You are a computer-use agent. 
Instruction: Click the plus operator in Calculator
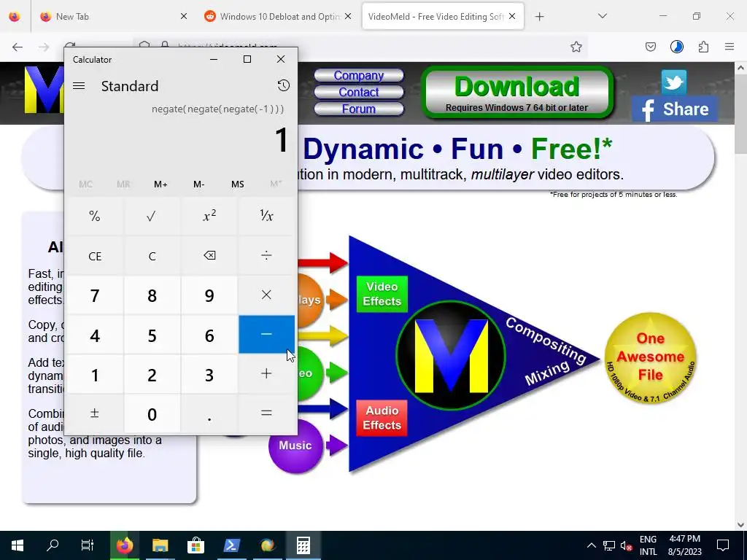coord(266,374)
